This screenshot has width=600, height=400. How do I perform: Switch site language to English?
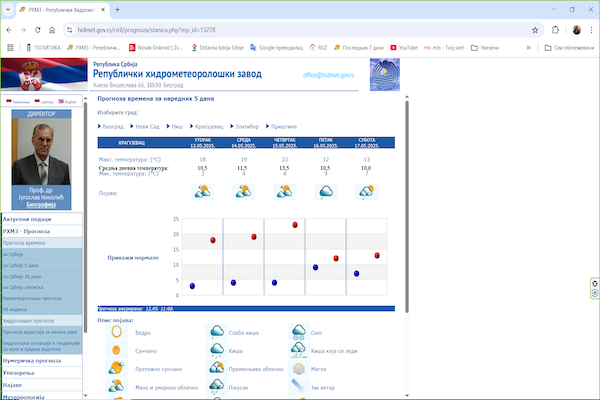pos(72,102)
